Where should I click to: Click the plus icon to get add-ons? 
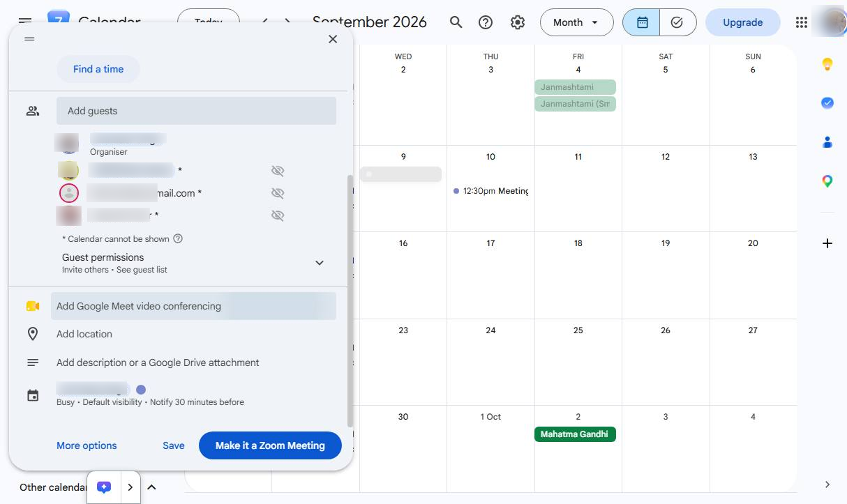pos(827,243)
